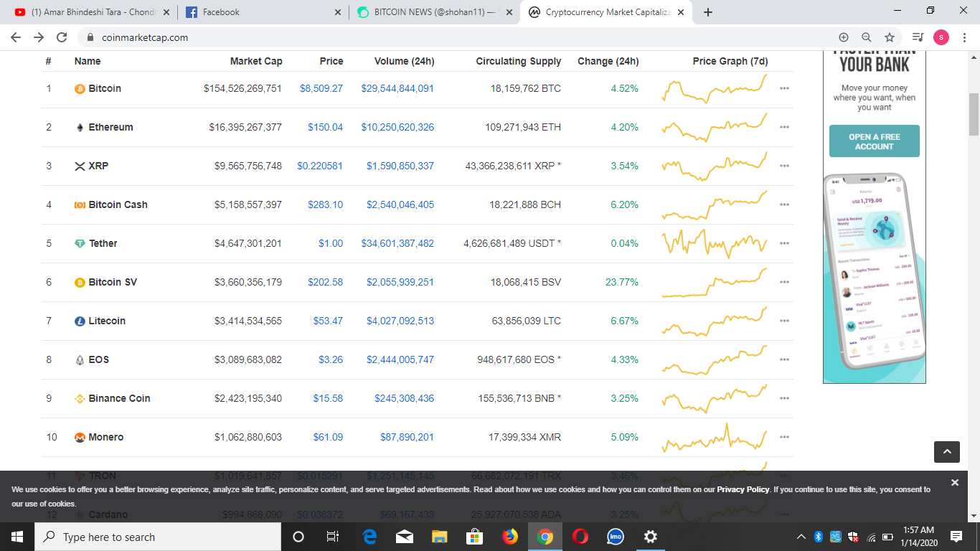Open the Microsoft Store taskbar icon
980x551 pixels.
point(475,537)
